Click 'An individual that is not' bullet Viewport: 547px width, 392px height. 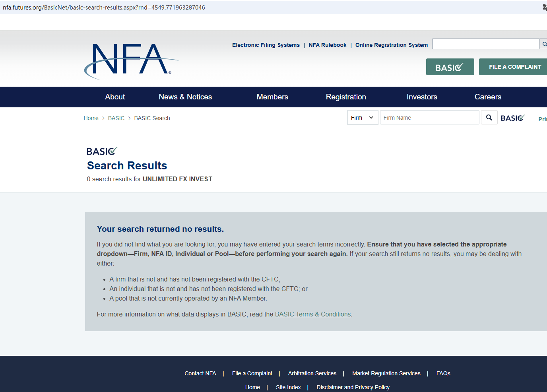click(x=208, y=289)
